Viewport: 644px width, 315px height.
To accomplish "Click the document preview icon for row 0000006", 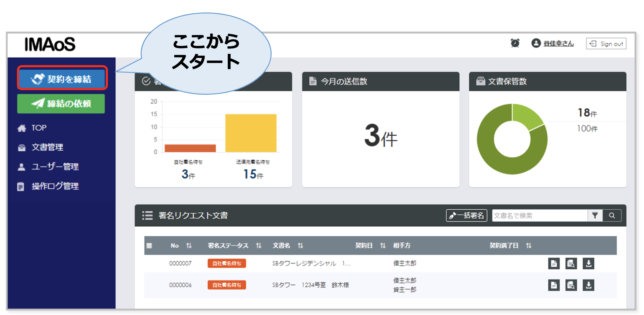I will tap(571, 285).
